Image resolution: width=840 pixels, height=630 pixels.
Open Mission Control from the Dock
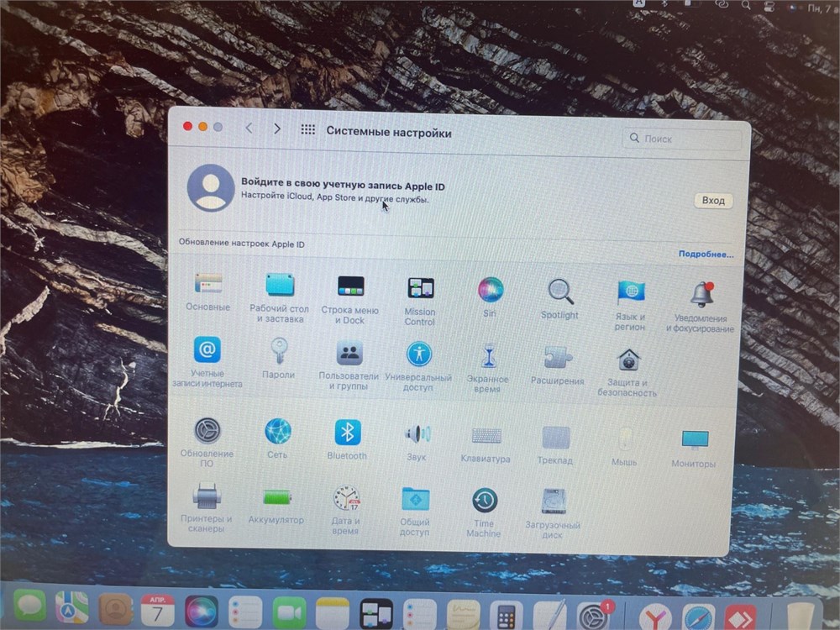click(x=376, y=614)
